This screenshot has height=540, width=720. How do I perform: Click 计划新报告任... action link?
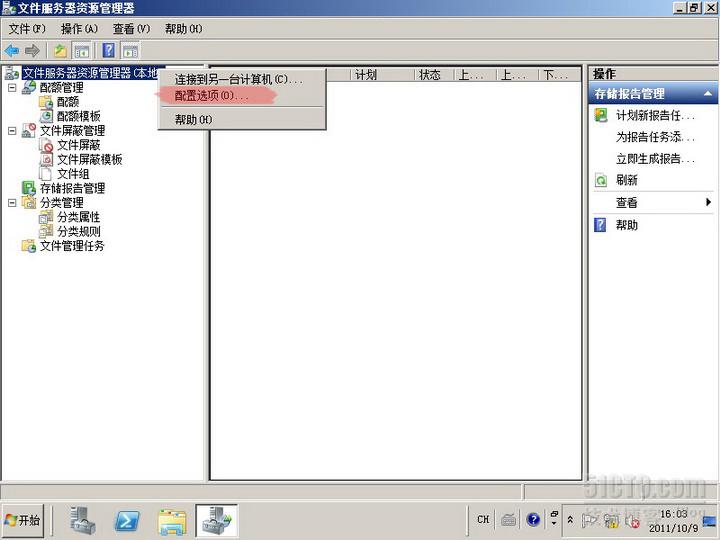[x=655, y=115]
